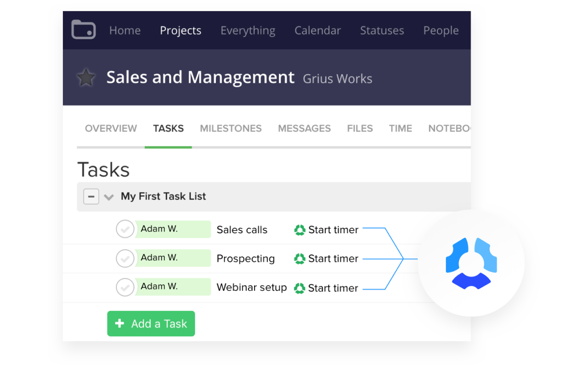This screenshot has width=588, height=368.
Task: Mark the Prospecting task as complete
Action: point(125,258)
